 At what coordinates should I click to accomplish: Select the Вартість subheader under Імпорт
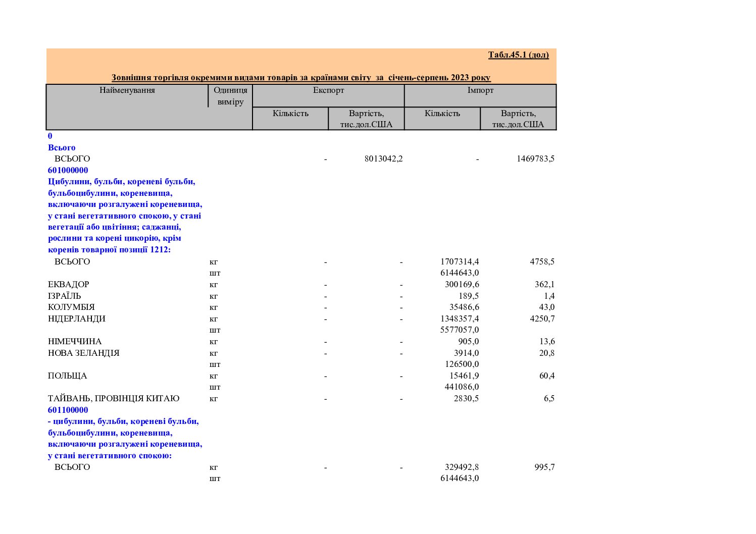coord(518,119)
